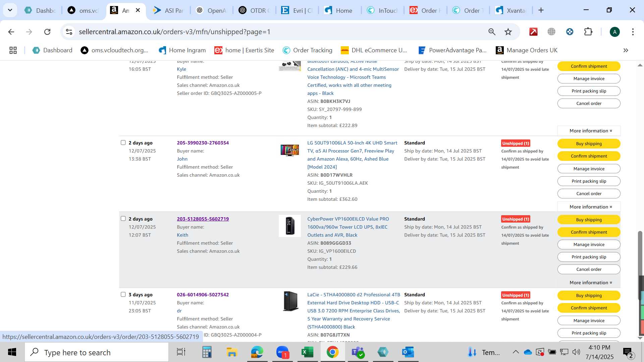
Task: Click the CyberPower UPS product thumbnail
Action: point(290,226)
